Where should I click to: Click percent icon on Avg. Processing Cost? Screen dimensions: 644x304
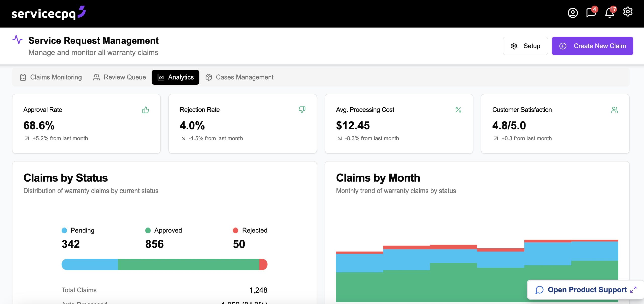(x=458, y=110)
